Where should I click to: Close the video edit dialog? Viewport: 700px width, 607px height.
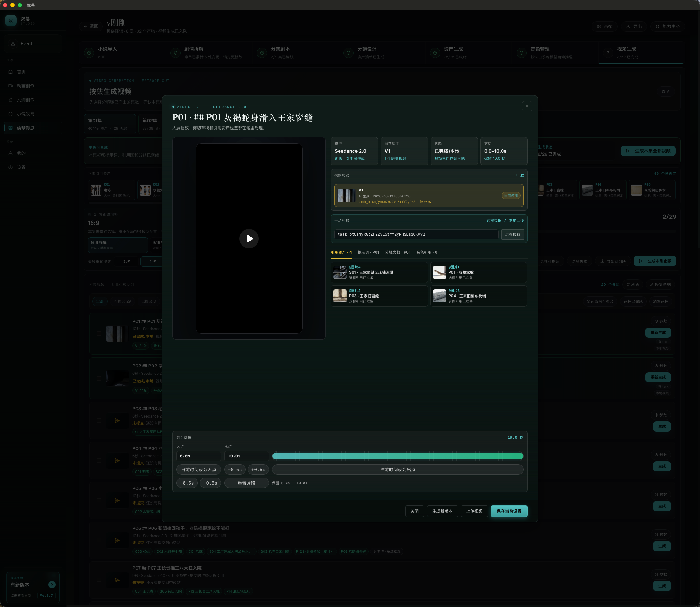(x=527, y=106)
